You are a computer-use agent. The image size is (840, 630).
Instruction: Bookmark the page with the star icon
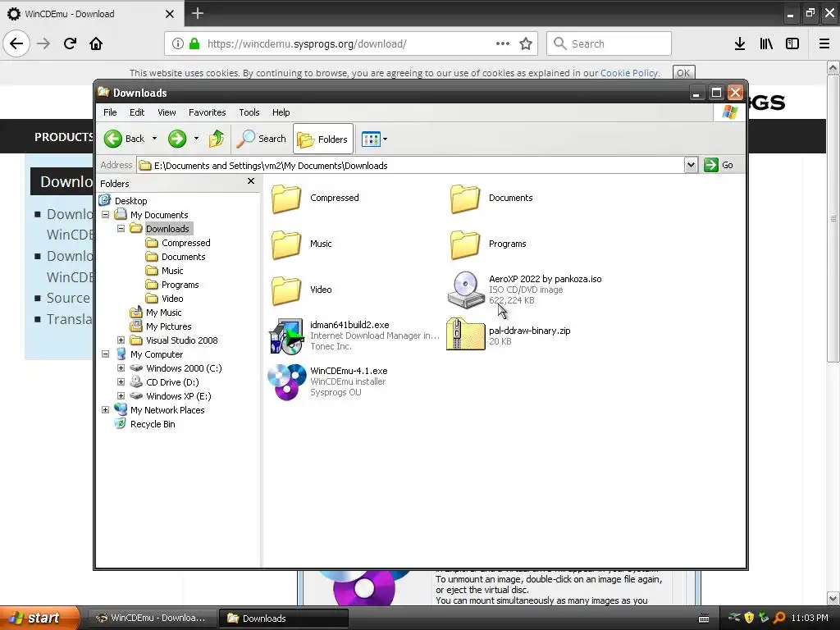pos(526,43)
